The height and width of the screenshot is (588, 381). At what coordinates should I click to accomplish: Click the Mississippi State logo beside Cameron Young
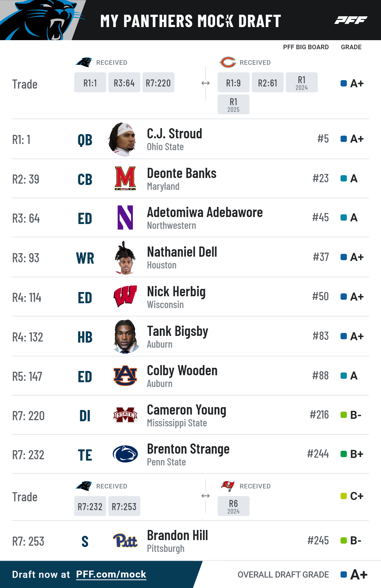click(125, 415)
